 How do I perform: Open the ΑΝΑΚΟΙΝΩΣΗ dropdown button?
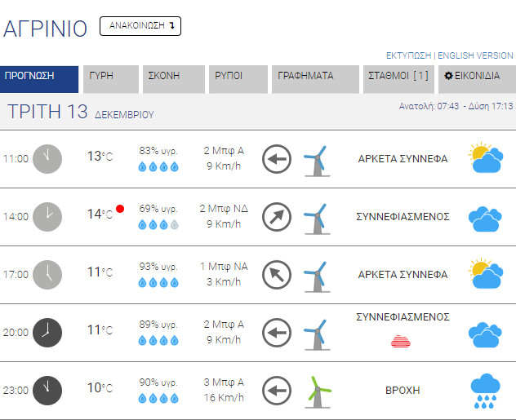140,26
